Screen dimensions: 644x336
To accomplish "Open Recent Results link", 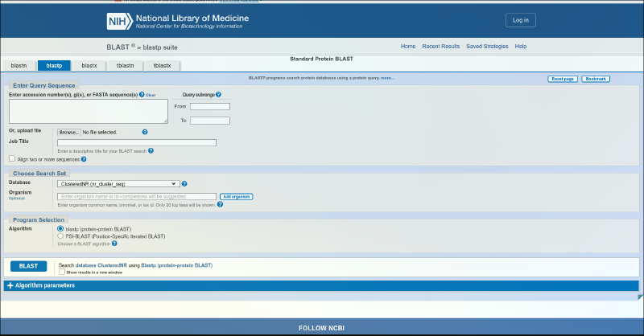I will pos(440,47).
